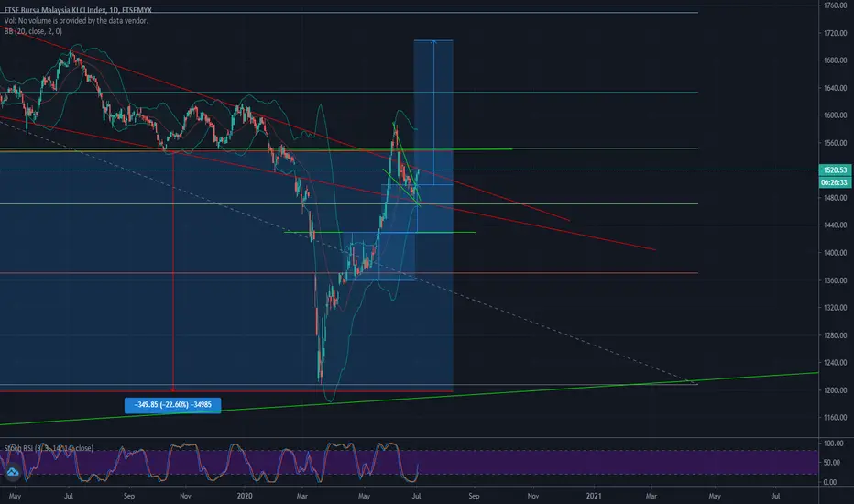
Task: Select the -349.85 (-22.60%) measurement label
Action: coord(172,405)
